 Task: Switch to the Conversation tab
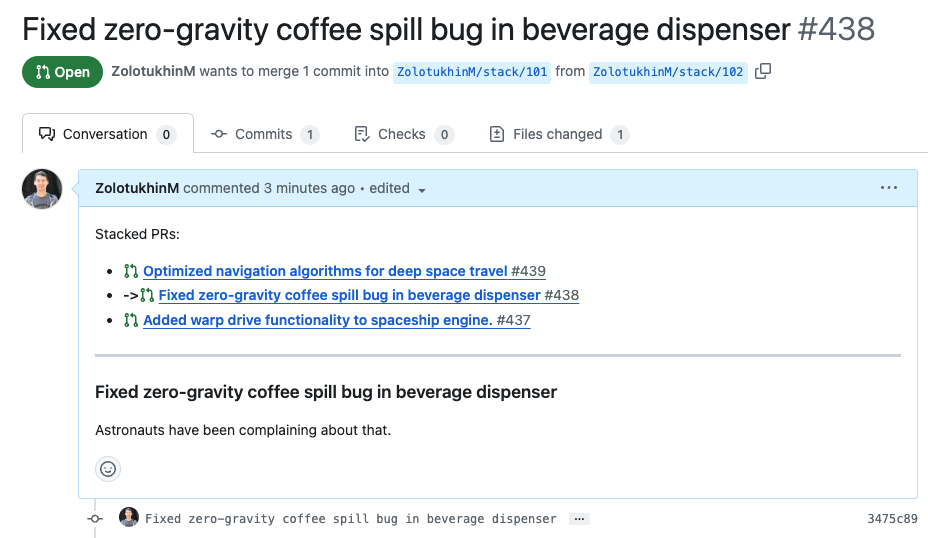[106, 134]
